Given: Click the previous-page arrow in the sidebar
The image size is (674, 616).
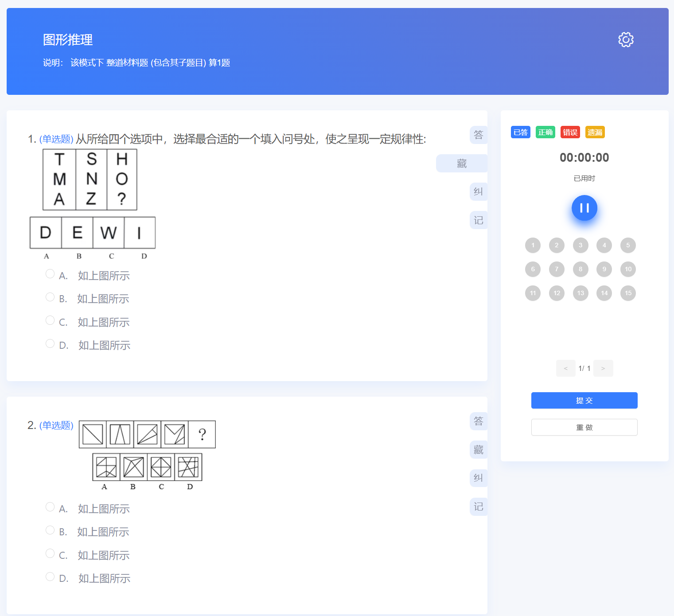Looking at the screenshot, I should [565, 368].
